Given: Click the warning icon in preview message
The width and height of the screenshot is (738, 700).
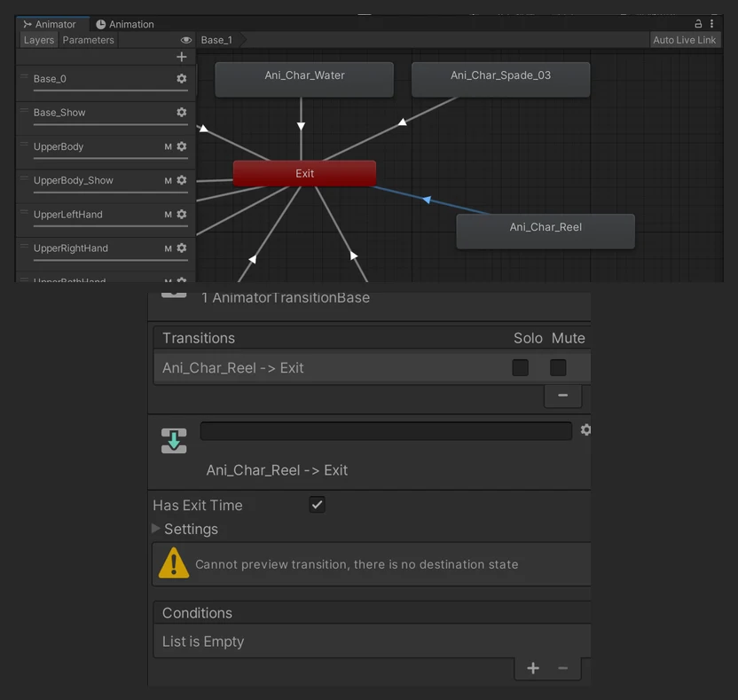Looking at the screenshot, I should click(x=174, y=563).
